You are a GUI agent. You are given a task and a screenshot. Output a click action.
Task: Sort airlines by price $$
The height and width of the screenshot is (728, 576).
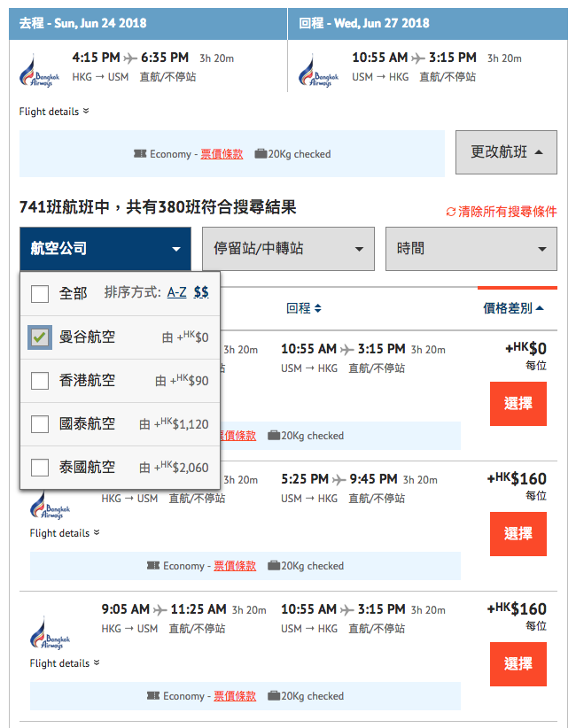pos(201,292)
